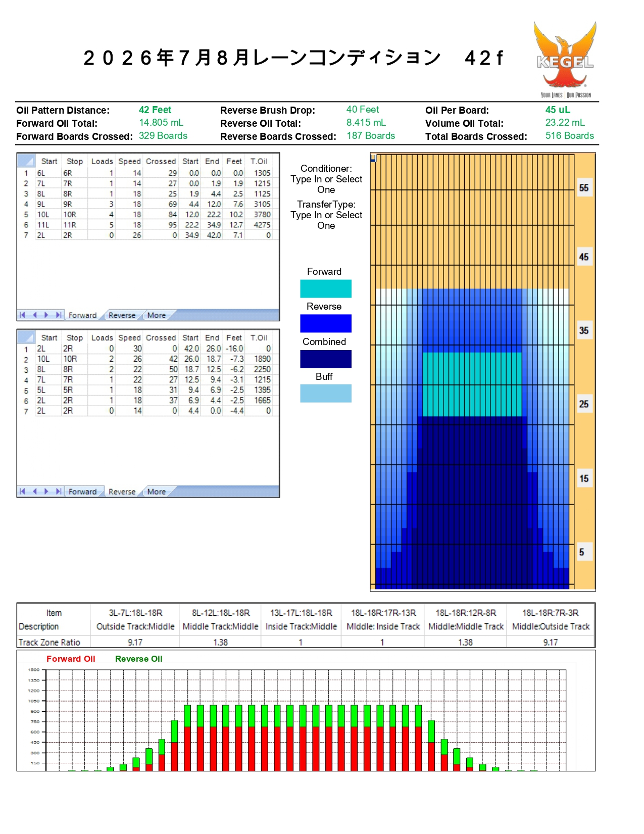Click the Forward cyan color swatch
This screenshot has height=834, width=644.
click(x=326, y=288)
